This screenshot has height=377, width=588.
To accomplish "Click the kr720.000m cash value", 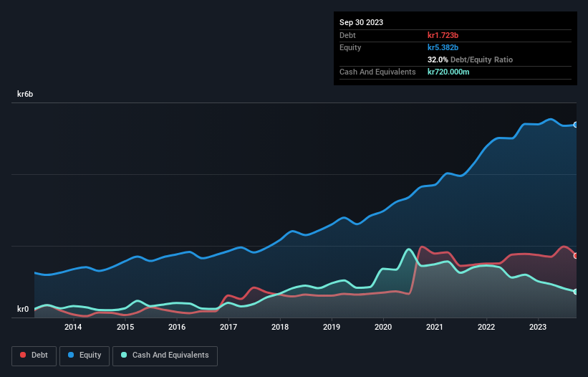I will tap(448, 72).
